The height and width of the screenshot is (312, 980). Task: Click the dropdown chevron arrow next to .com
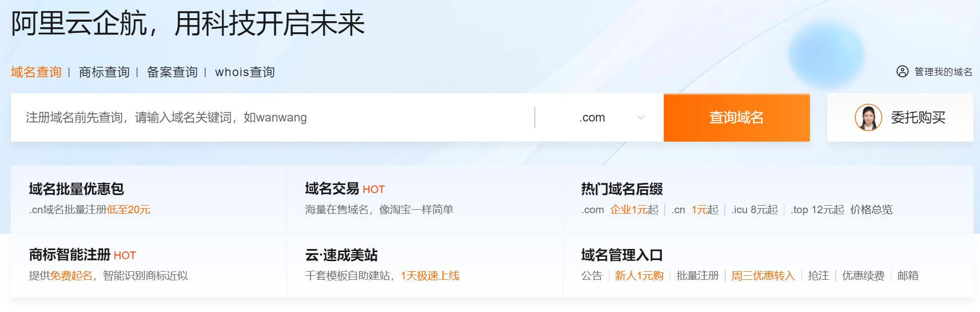(x=641, y=117)
